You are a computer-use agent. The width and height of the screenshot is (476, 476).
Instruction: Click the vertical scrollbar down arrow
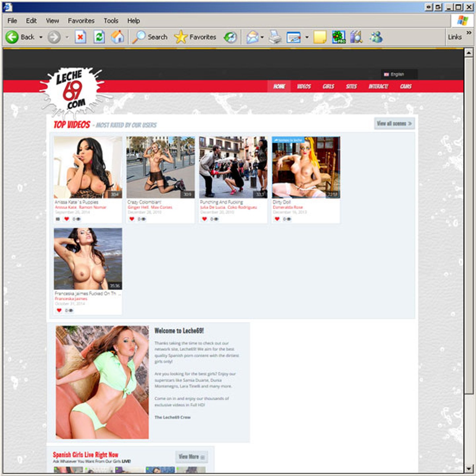[x=468, y=468]
